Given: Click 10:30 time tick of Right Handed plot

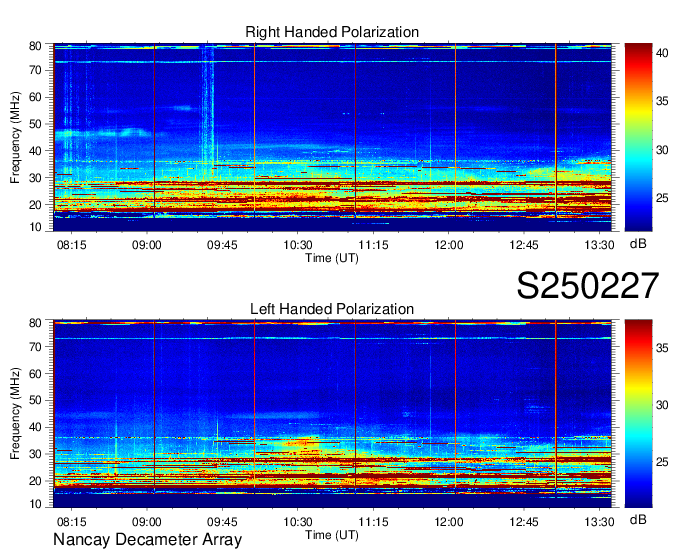Looking at the screenshot, I should coord(298,245).
